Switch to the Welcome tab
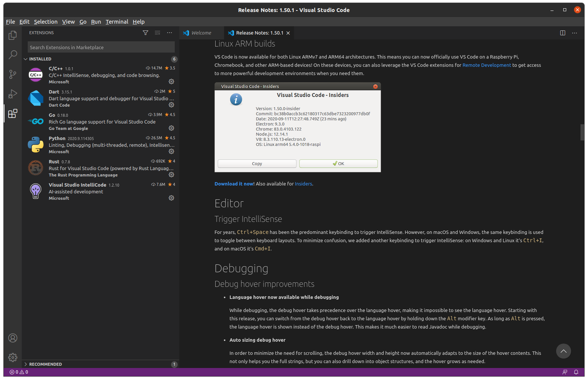This screenshot has width=588, height=380. pos(201,33)
